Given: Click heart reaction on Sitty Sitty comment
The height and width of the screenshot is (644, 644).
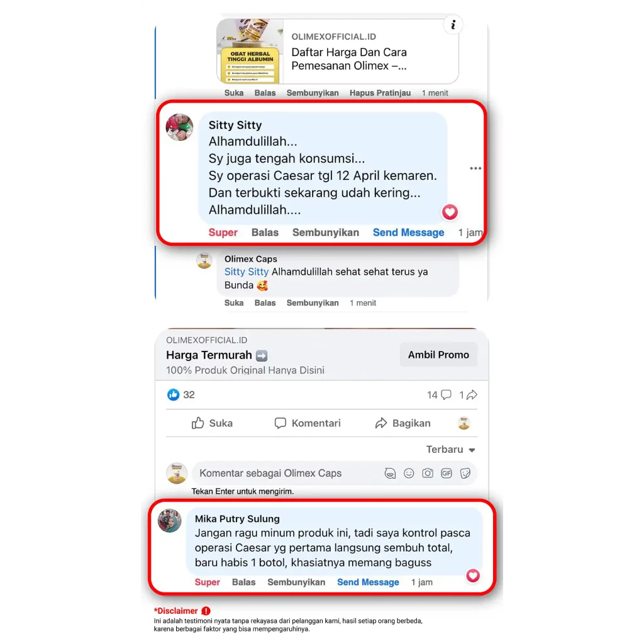Looking at the screenshot, I should coord(450,212).
